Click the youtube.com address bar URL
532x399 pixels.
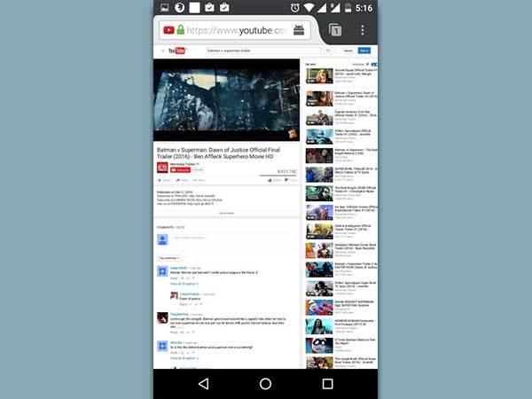(x=237, y=30)
